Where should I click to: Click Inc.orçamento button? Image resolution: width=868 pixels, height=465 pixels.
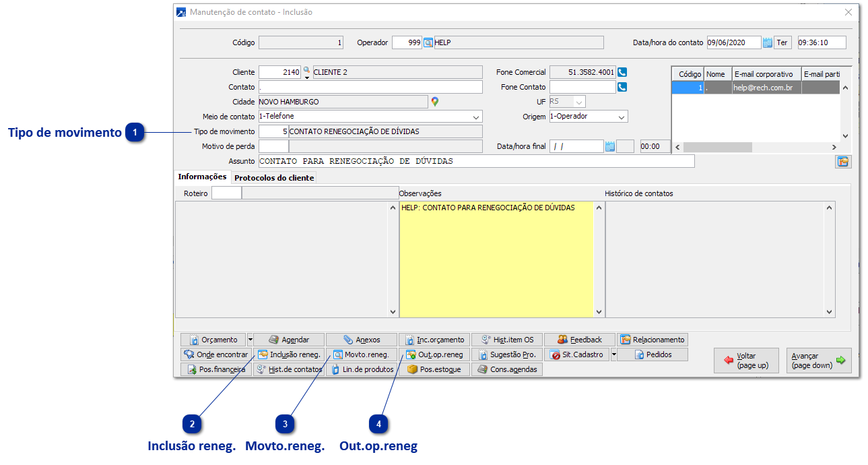point(434,340)
